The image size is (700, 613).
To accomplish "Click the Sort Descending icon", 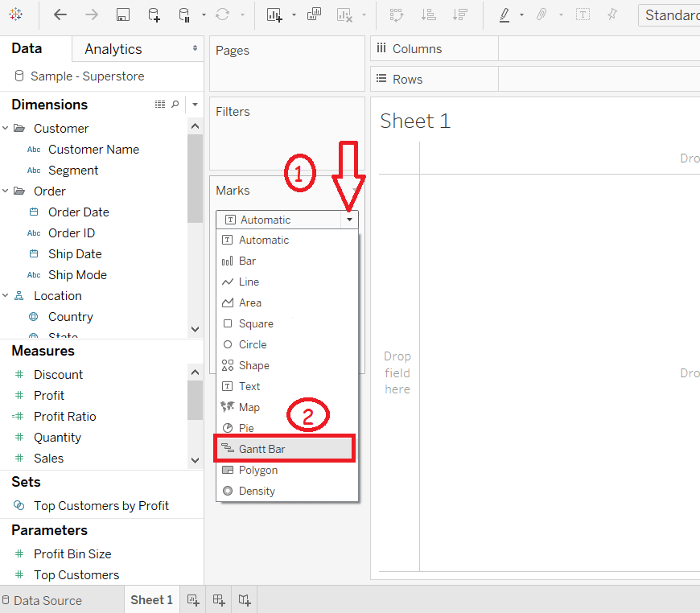I will [x=459, y=14].
